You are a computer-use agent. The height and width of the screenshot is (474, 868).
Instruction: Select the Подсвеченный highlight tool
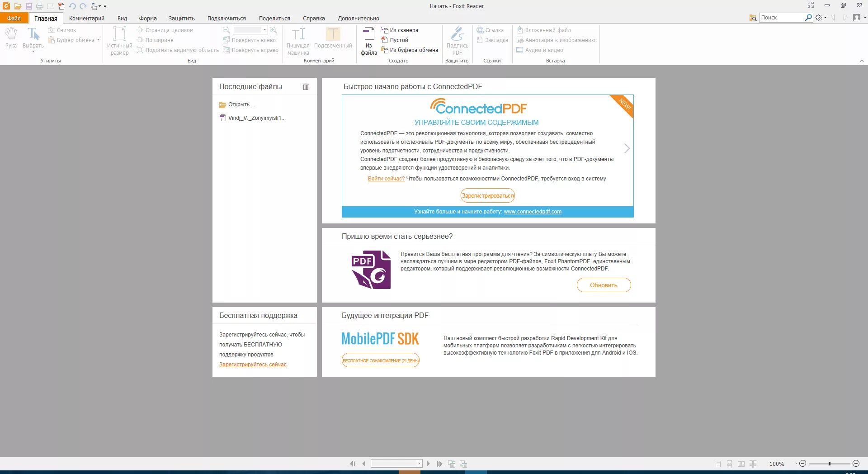(x=333, y=38)
